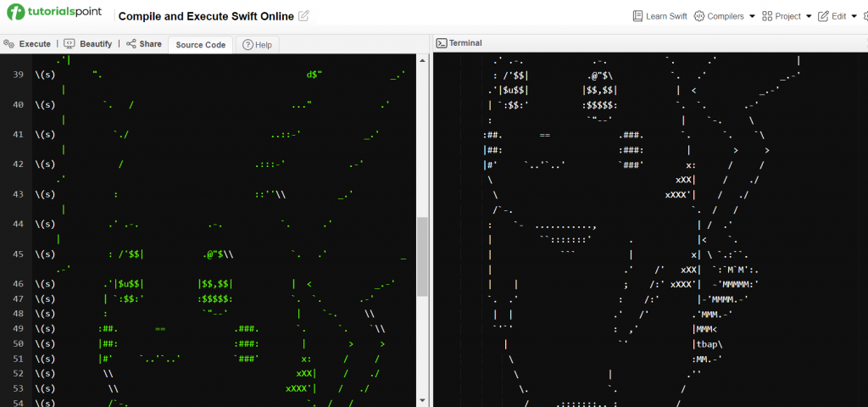Click the Edit pencil icon in top menu
The width and height of the screenshot is (868, 407).
tap(823, 16)
